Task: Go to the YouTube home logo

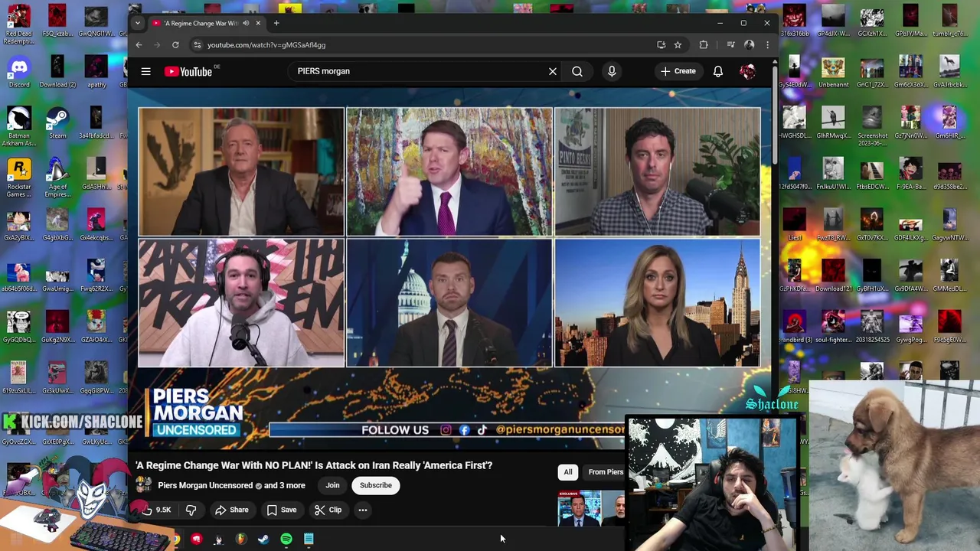Action: [188, 71]
